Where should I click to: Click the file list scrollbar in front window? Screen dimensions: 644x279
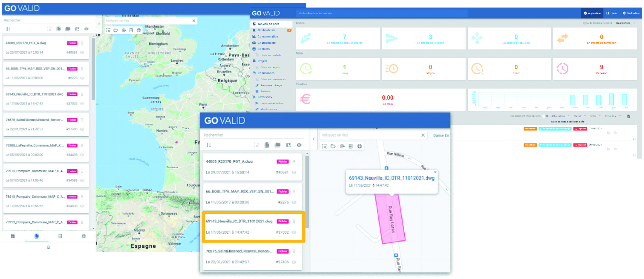pyautogui.click(x=307, y=192)
